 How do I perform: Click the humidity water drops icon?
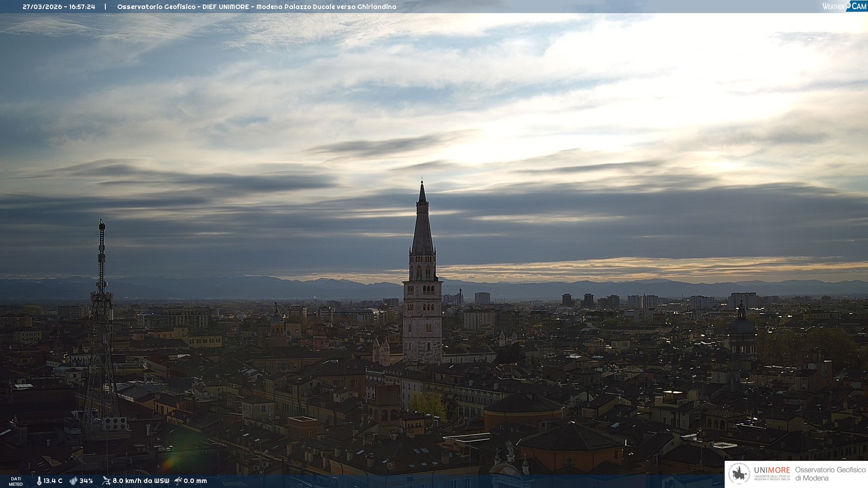click(73, 481)
